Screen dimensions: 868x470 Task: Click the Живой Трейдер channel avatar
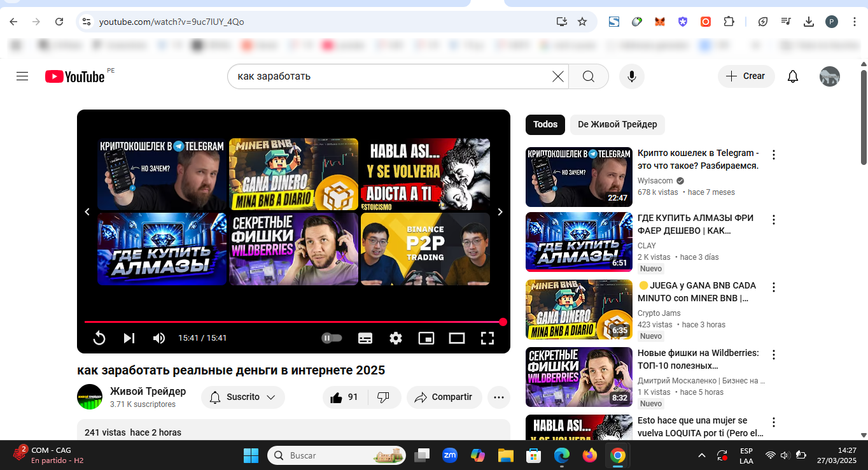pyautogui.click(x=90, y=397)
